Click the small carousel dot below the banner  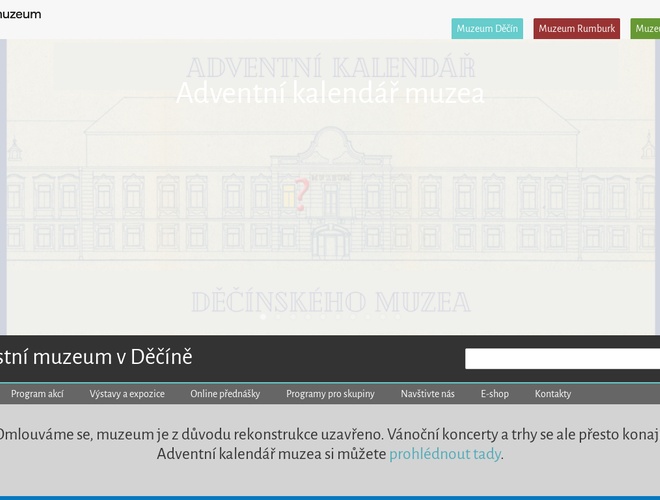263,318
